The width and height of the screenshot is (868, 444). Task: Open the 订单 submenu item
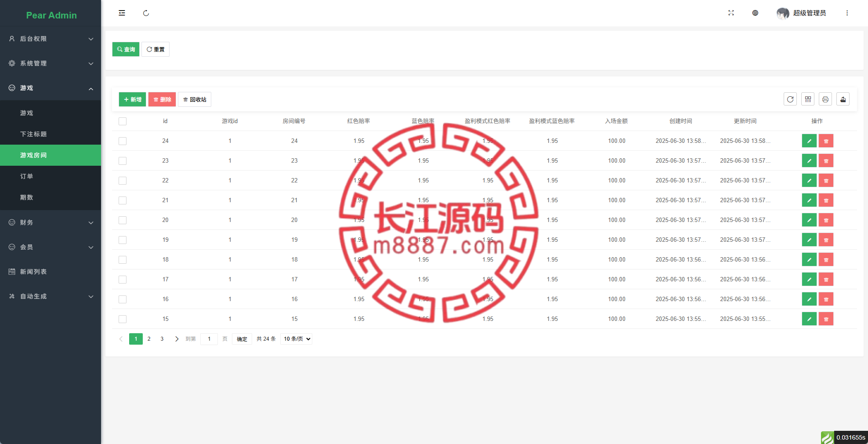51,176
